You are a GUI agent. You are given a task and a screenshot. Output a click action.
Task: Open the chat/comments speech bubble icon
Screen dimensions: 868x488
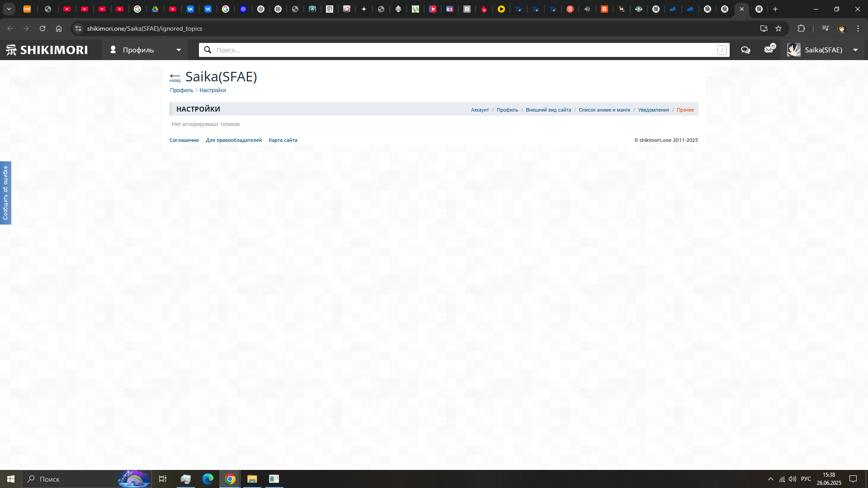pyautogui.click(x=745, y=50)
